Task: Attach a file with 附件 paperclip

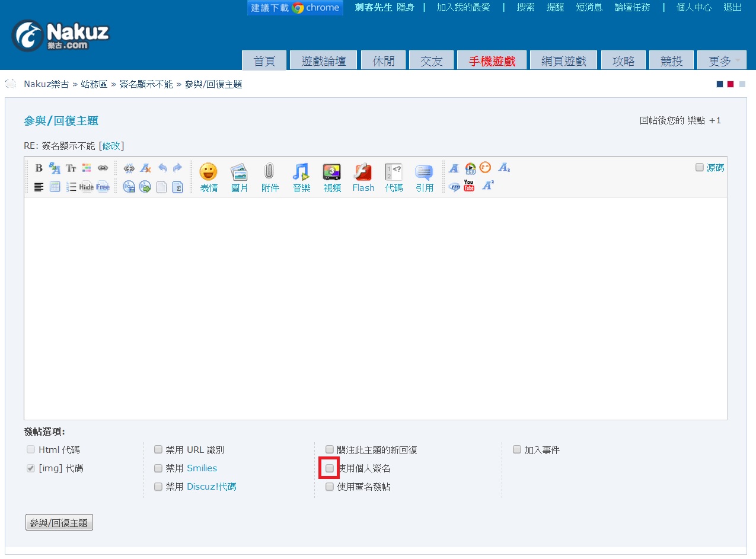Action: (x=270, y=177)
